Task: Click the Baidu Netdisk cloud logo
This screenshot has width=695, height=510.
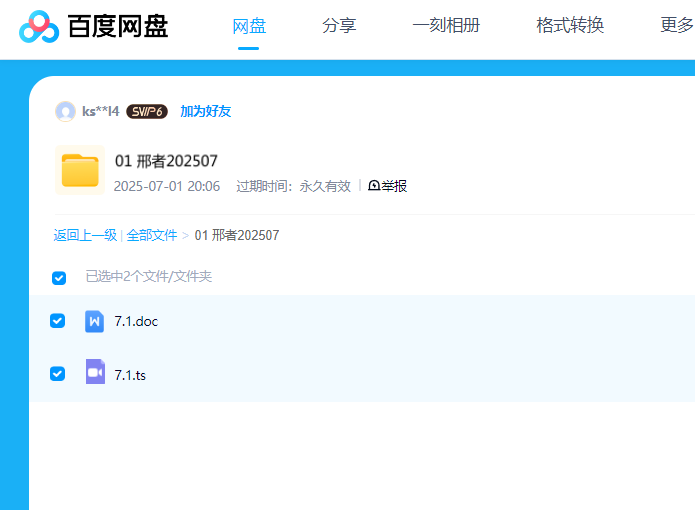Action: (39, 27)
